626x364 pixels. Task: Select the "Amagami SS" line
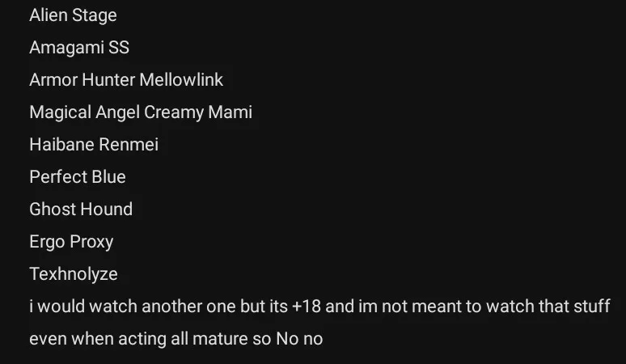click(79, 48)
